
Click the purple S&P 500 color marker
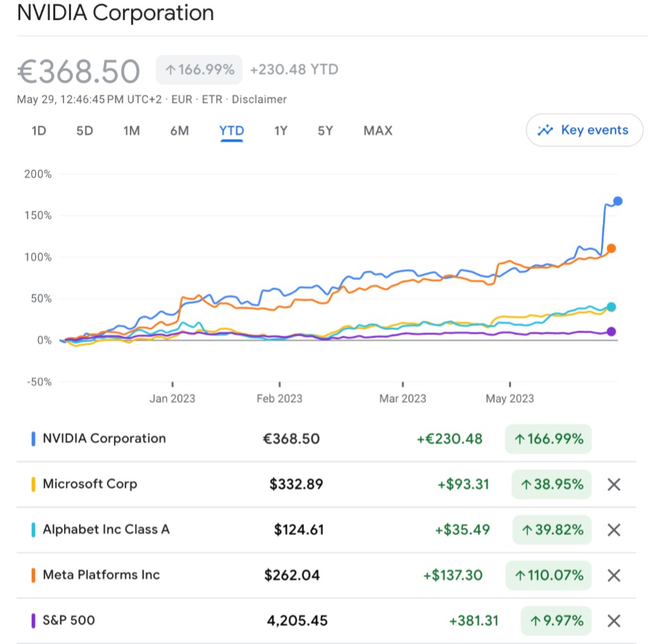(x=33, y=621)
